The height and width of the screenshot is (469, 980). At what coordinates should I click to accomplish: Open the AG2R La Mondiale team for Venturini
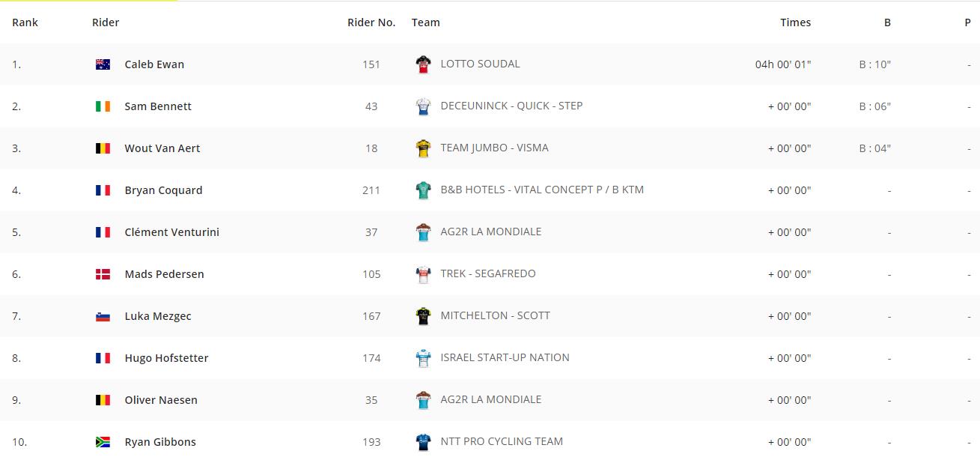pos(490,232)
